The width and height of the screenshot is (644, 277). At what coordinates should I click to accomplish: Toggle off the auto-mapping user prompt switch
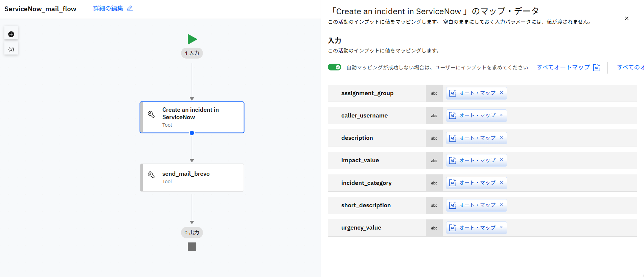click(x=335, y=67)
